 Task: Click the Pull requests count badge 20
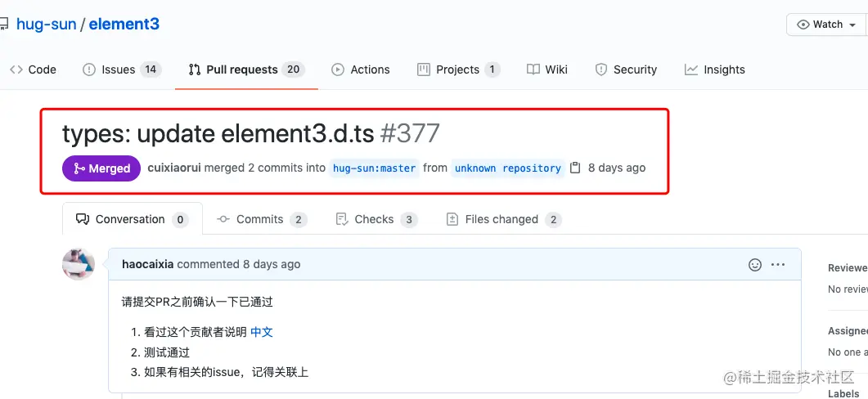point(294,69)
